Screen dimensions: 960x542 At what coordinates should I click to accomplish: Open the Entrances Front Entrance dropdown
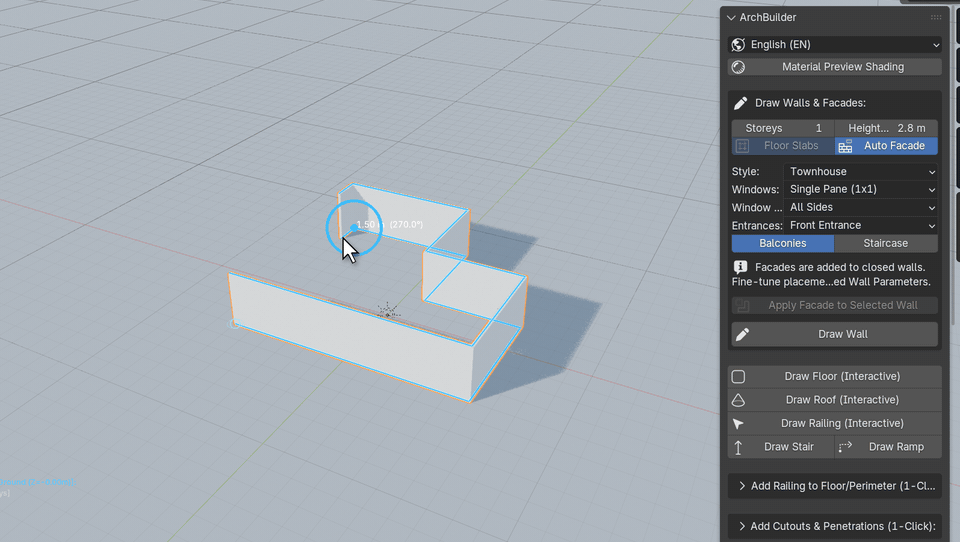point(861,225)
